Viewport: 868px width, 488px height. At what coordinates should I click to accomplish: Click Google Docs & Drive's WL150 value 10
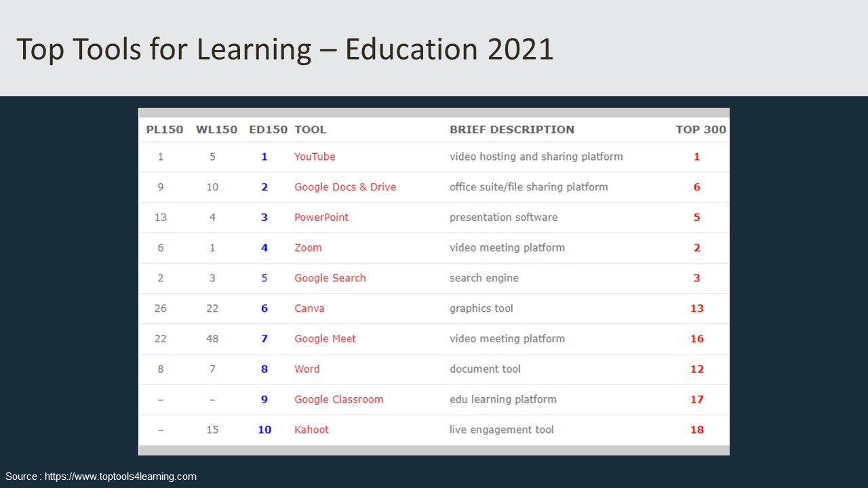tap(212, 187)
